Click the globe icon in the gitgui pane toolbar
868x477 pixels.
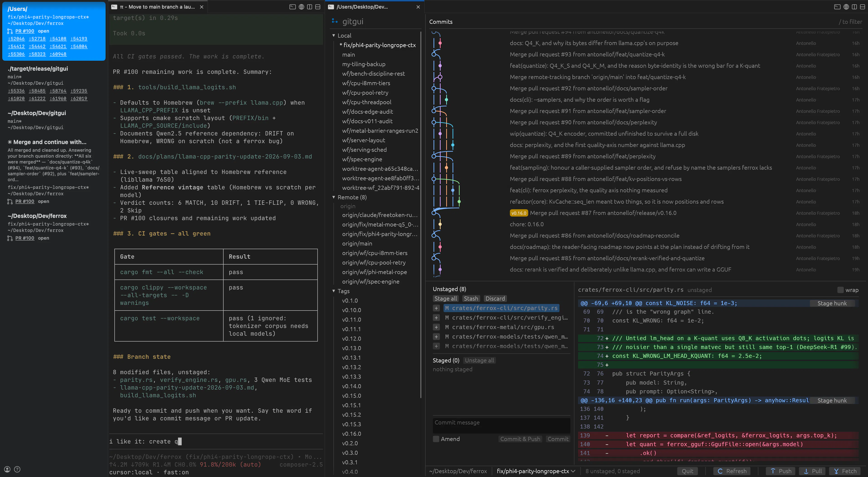click(846, 7)
